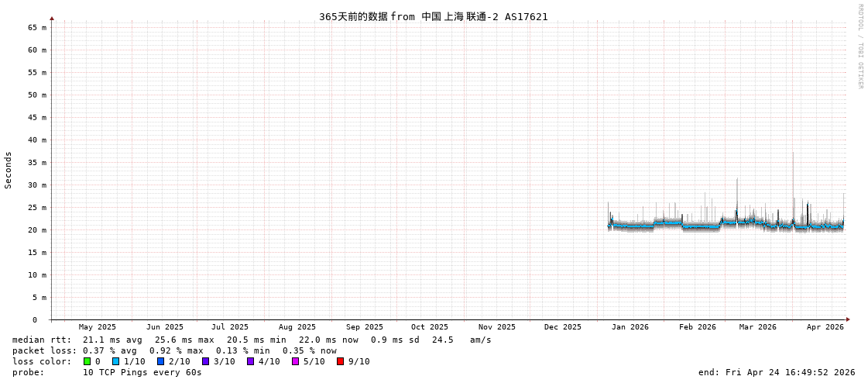This screenshot has height=383, width=868.
Task: Click the median rtt statistics line
Action: coord(252,340)
